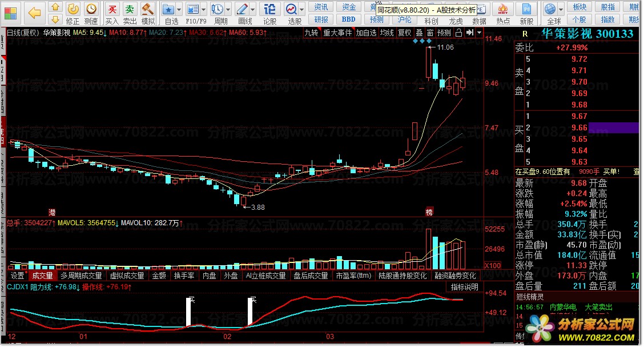This screenshot has height=347, width=644.
Task: Open the F10/F9 company info icon
Action: pos(192,9)
